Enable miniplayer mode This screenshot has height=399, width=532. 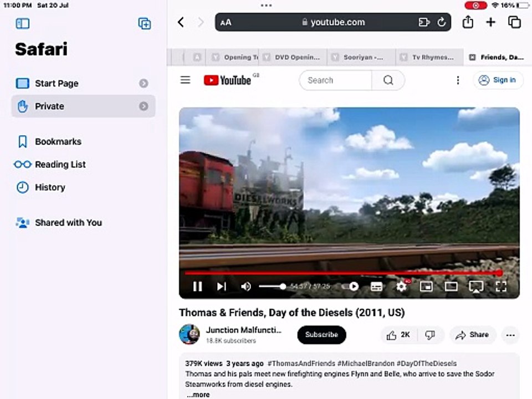pos(426,287)
